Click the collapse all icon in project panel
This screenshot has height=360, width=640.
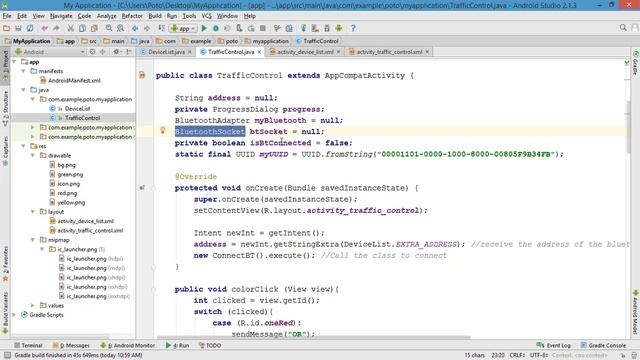(103, 52)
